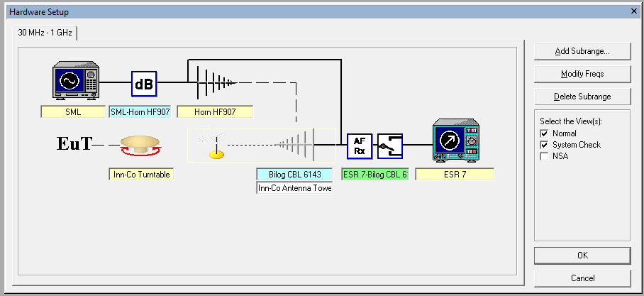Click the EuT label
644x296 pixels.
tap(74, 144)
